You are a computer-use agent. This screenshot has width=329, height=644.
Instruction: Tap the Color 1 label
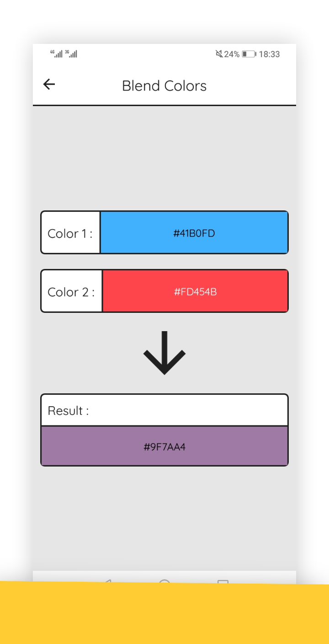pyautogui.click(x=70, y=233)
